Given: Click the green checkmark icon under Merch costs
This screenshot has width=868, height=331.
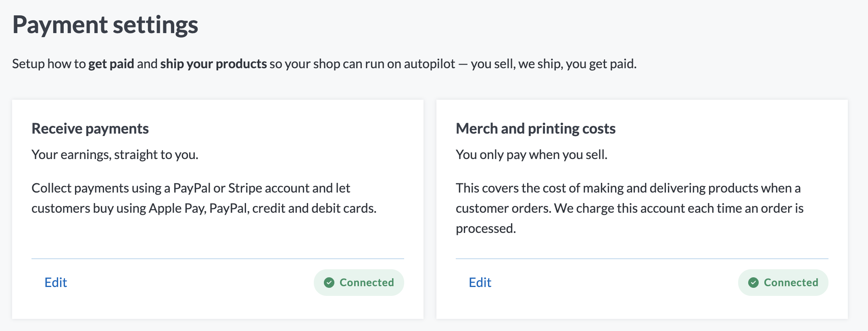Looking at the screenshot, I should pos(753,283).
